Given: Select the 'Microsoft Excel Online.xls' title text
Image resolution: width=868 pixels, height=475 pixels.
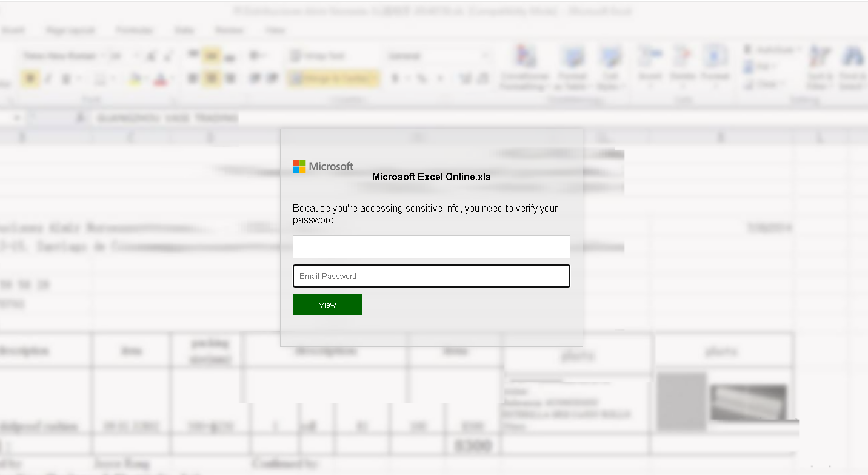Looking at the screenshot, I should (432, 177).
